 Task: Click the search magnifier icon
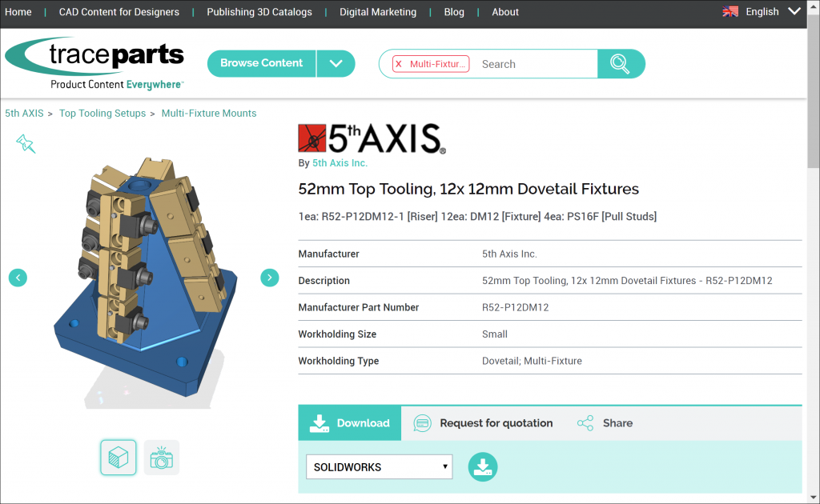(x=621, y=63)
